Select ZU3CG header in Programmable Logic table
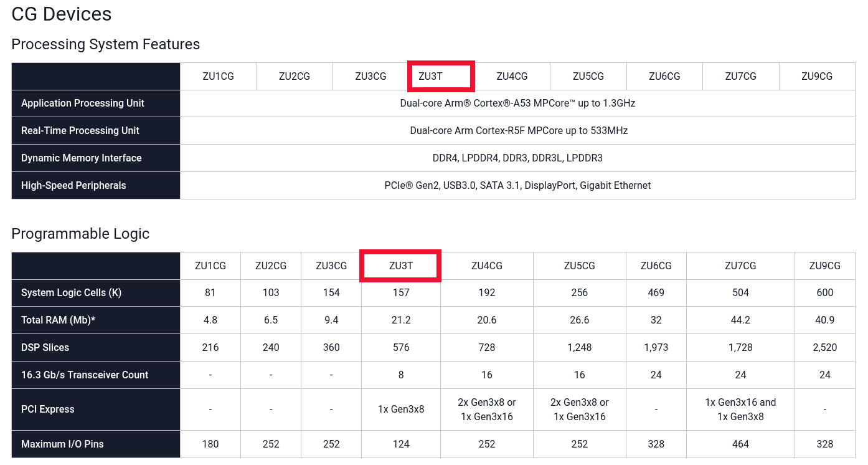Image resolution: width=868 pixels, height=465 pixels. click(x=331, y=266)
